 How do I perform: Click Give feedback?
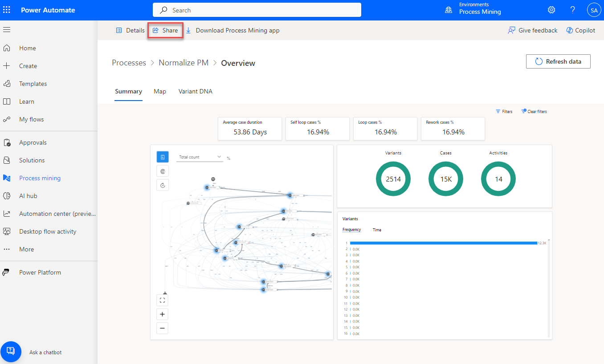pyautogui.click(x=533, y=30)
